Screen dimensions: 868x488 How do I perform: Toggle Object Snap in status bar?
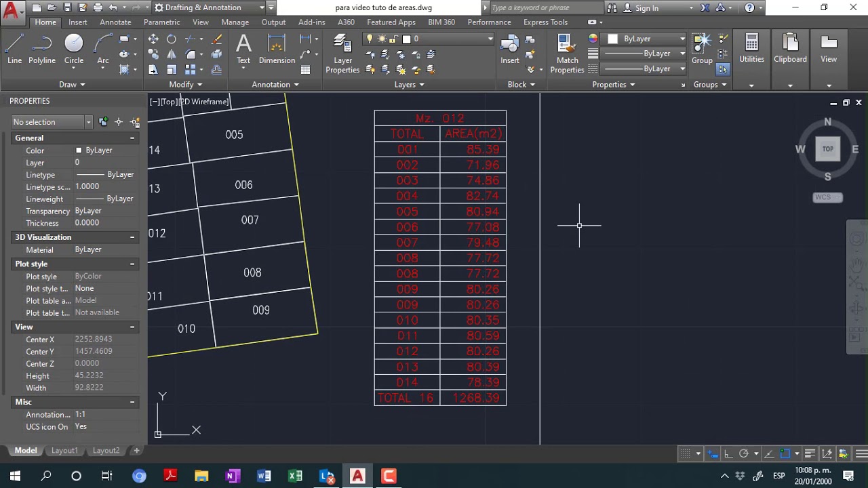(785, 453)
